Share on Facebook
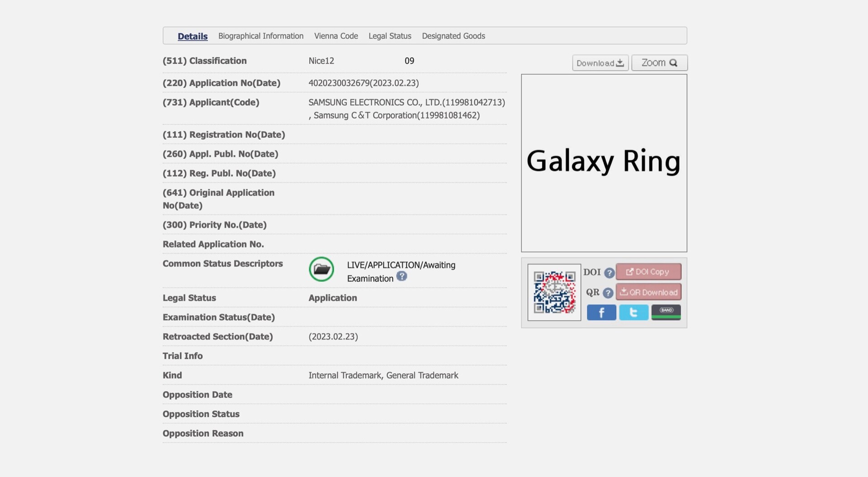Viewport: 868px width, 477px height. (601, 312)
